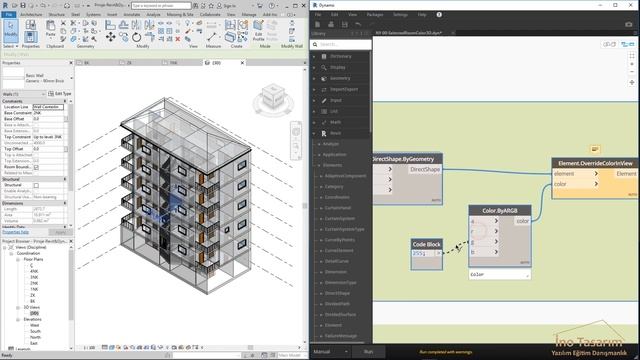The image size is (640, 360).
Task: Click Dynamo Open file toolbar icon
Action: (x=331, y=24)
